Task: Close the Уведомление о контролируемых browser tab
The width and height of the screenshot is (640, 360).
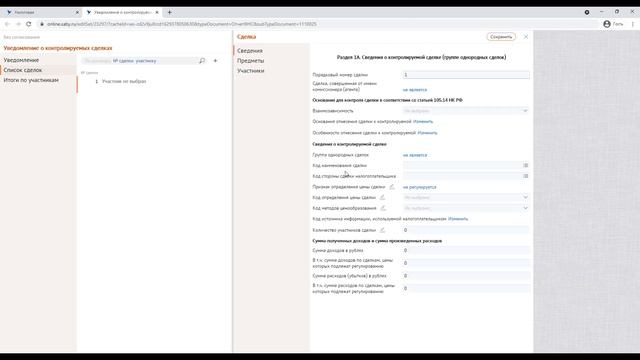Action: 157,12
